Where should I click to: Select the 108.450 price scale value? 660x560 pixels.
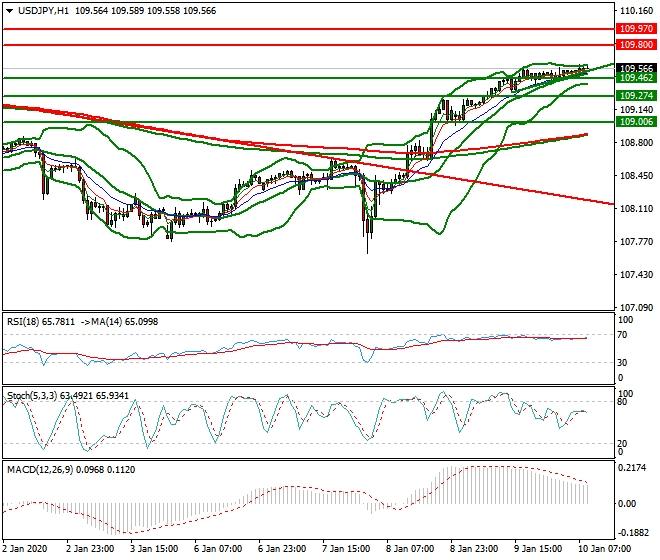[x=636, y=176]
